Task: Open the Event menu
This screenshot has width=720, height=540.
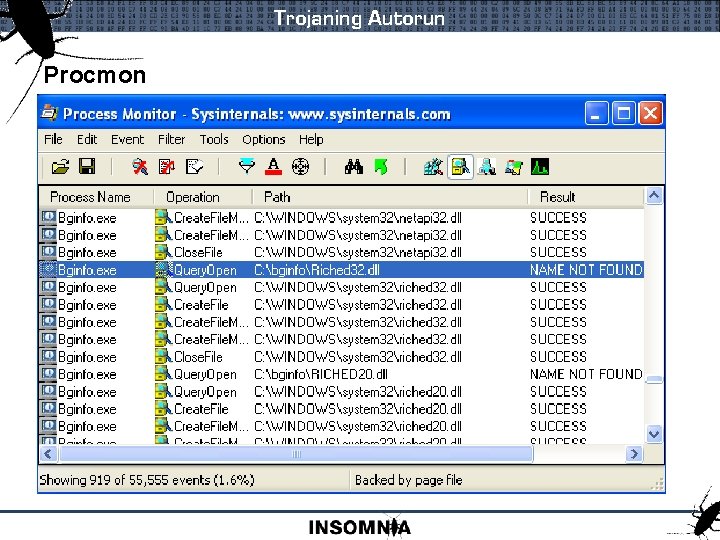Action: [127, 139]
